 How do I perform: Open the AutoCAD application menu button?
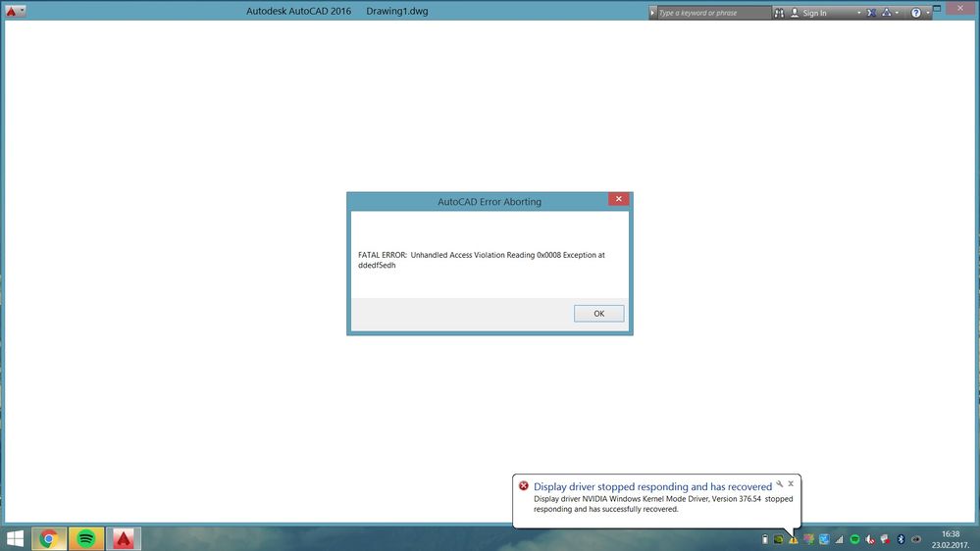coord(15,11)
